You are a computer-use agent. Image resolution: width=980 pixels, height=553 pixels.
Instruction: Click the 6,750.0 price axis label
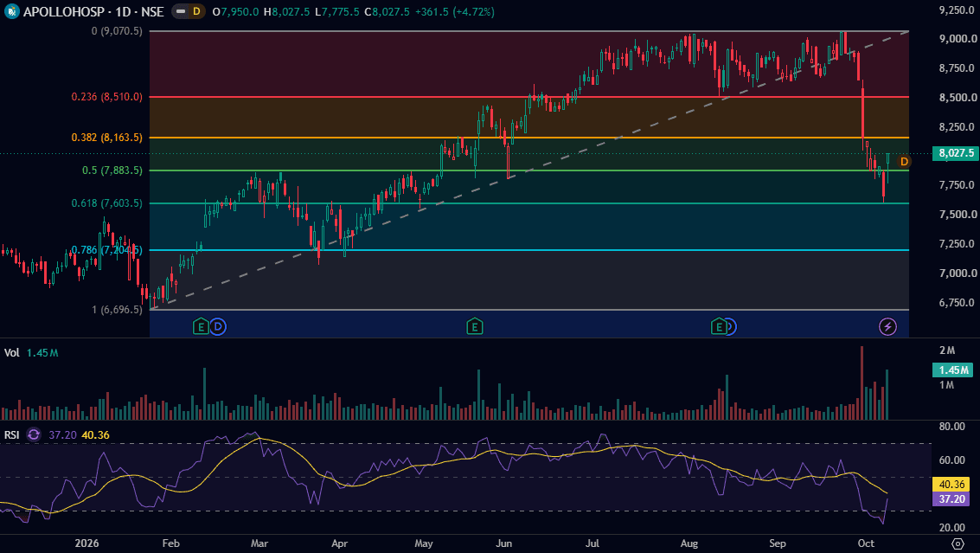click(x=957, y=302)
